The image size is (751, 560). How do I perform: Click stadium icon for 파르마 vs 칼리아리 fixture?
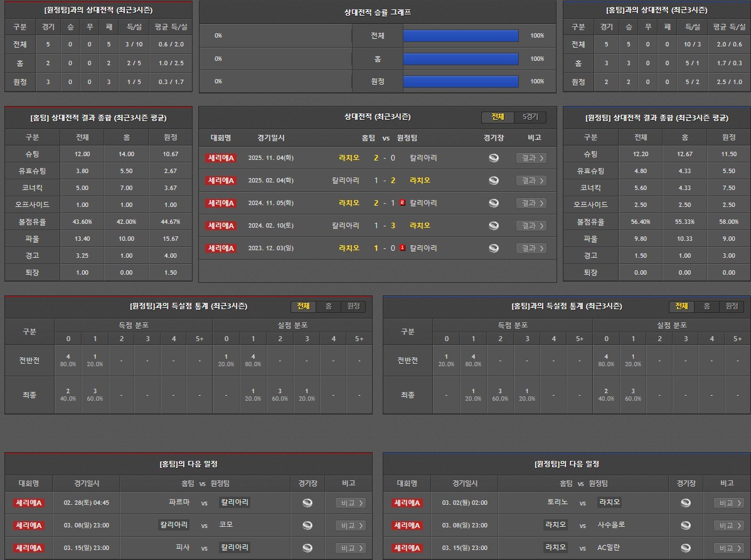(x=307, y=503)
